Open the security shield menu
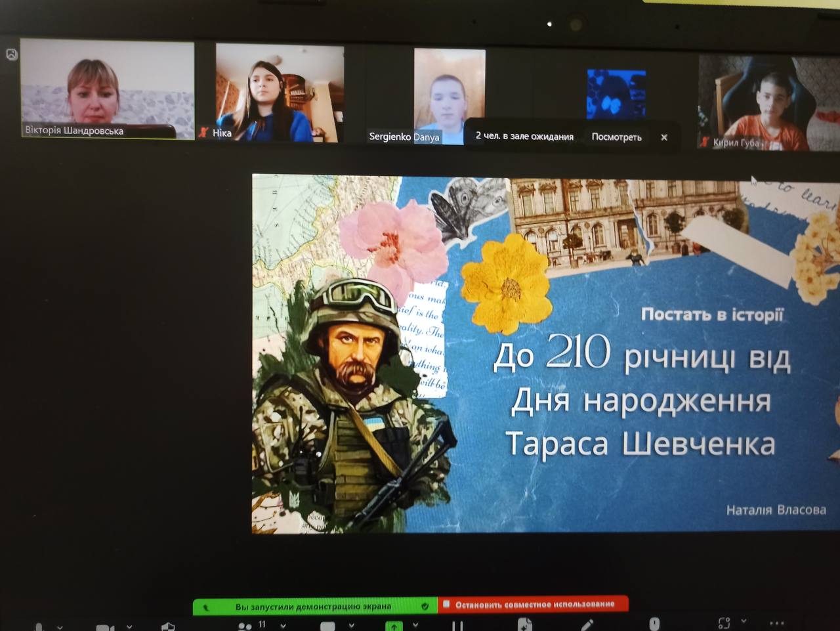The image size is (840, 631). (168, 626)
